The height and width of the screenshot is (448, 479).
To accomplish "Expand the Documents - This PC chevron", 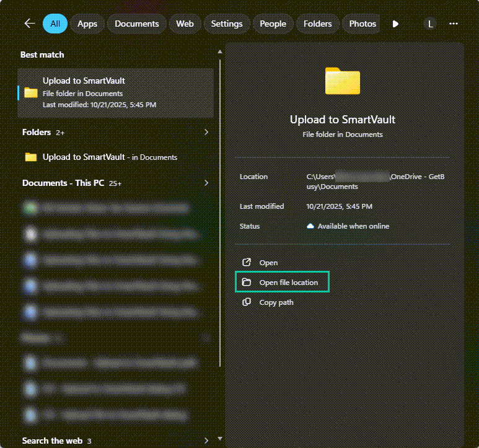I will [x=206, y=183].
